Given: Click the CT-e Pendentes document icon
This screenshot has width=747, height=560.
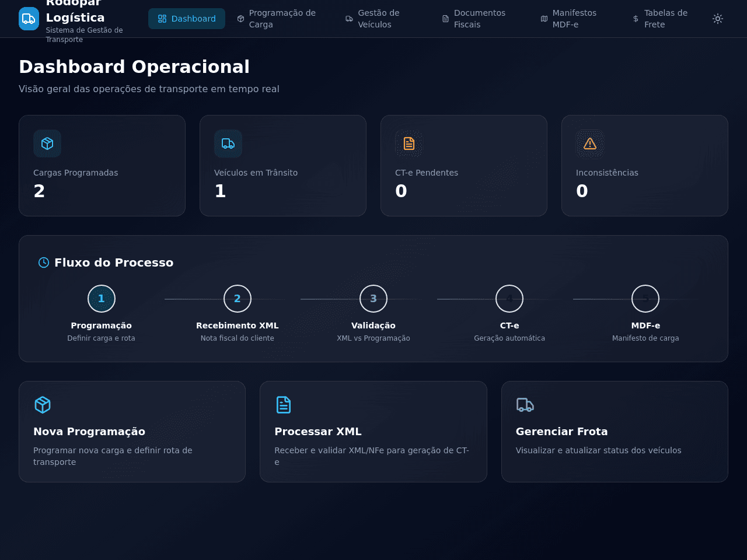Looking at the screenshot, I should point(409,143).
